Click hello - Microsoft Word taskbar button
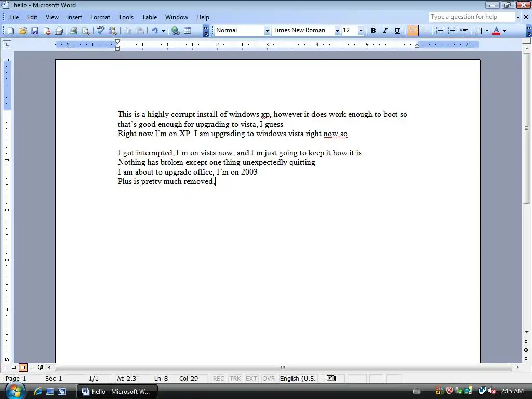The image size is (532, 399). [x=117, y=392]
